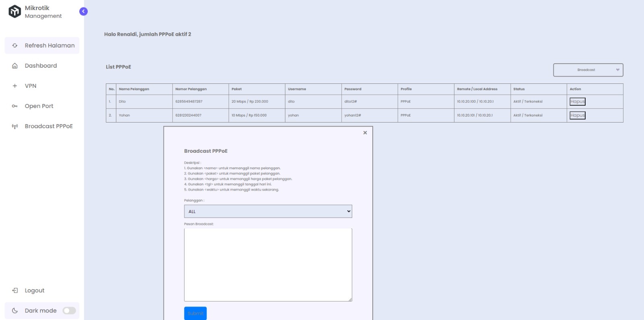Open the Open Port menu item

(39, 106)
